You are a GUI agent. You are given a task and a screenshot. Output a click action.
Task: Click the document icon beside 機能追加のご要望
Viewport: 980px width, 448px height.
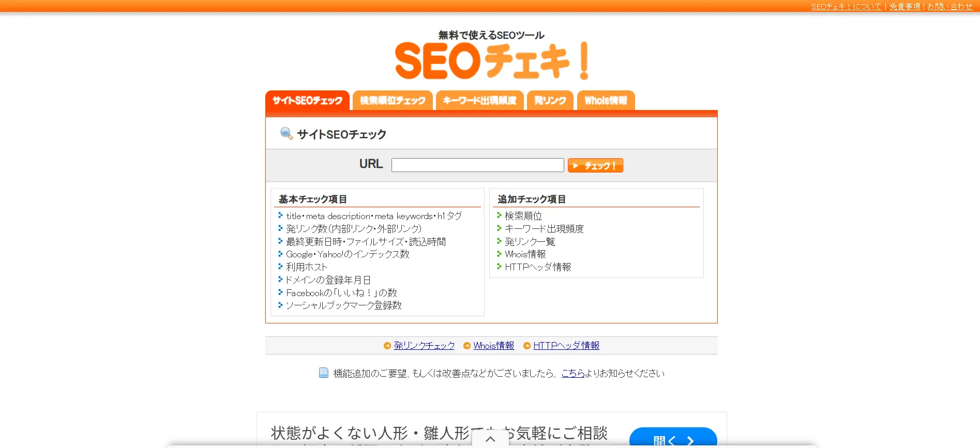[x=324, y=373]
